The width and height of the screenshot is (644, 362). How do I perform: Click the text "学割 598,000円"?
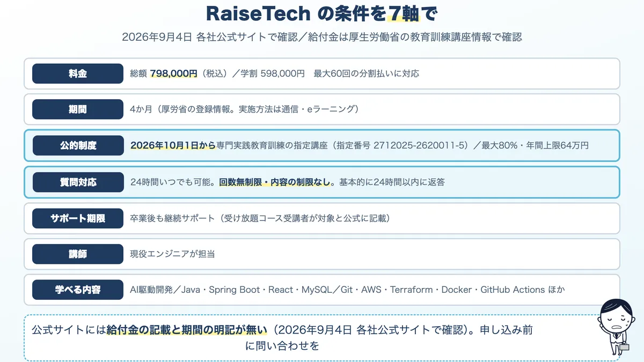274,73
